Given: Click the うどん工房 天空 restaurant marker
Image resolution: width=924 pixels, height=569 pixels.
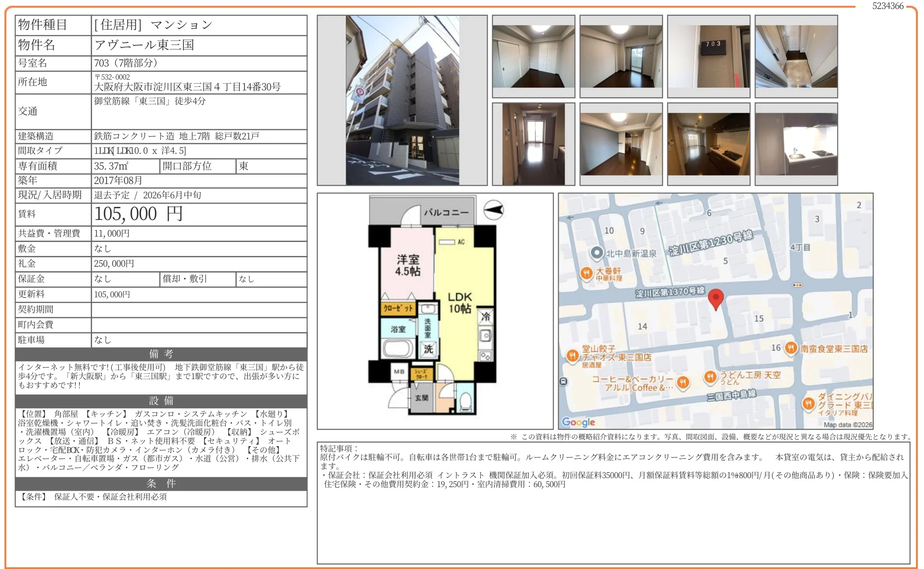Looking at the screenshot, I should 710,376.
